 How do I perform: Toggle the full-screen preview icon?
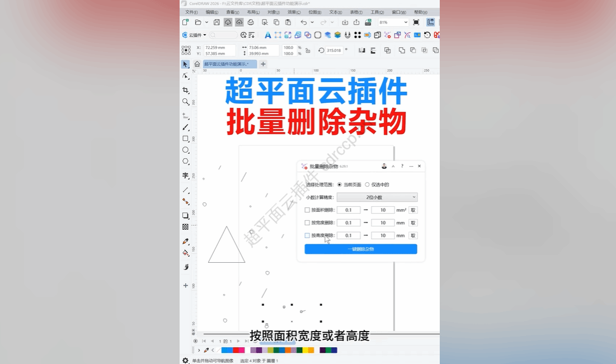(416, 22)
